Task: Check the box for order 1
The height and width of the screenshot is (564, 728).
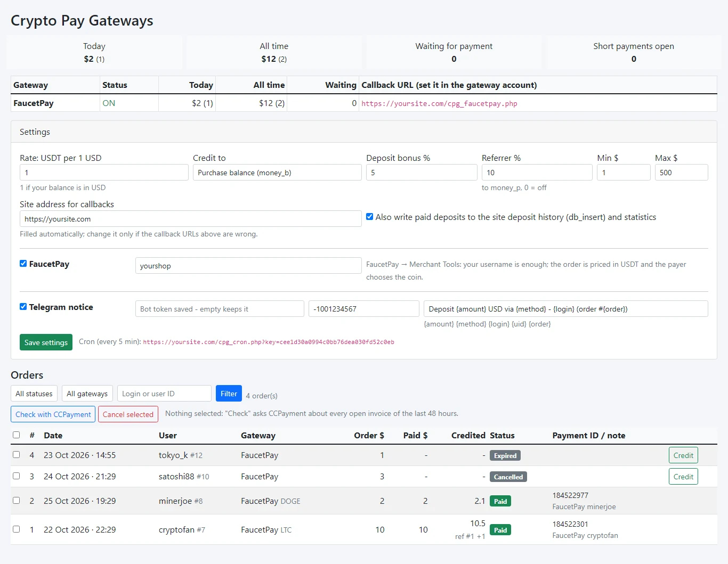Action: tap(17, 529)
